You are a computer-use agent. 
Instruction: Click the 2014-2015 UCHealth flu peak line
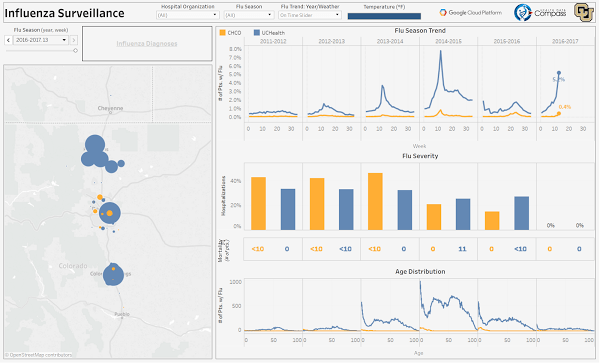pyautogui.click(x=441, y=51)
